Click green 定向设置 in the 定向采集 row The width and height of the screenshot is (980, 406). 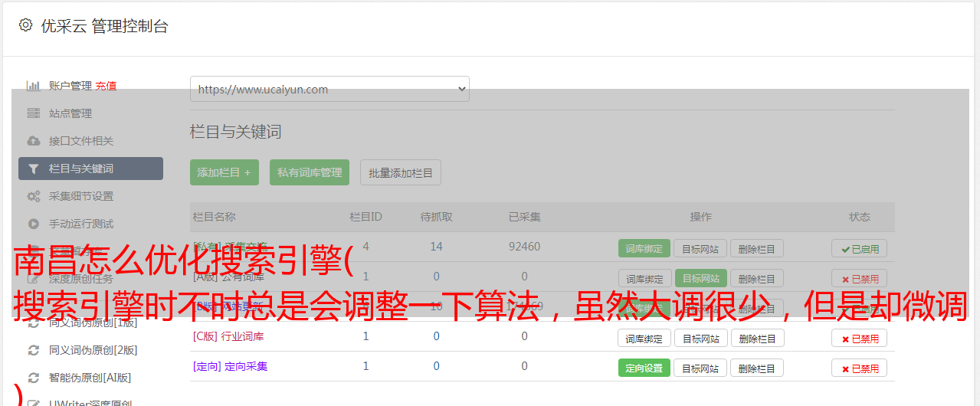644,368
